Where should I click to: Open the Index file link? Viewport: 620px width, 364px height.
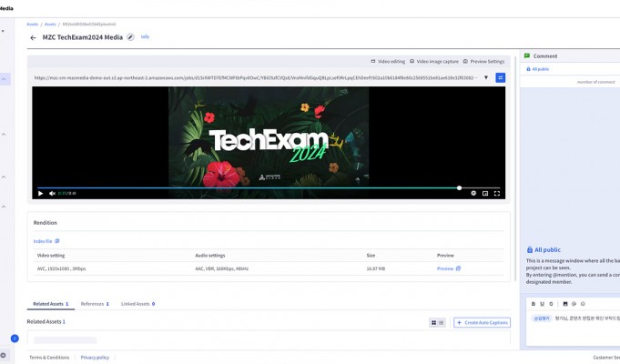point(43,241)
